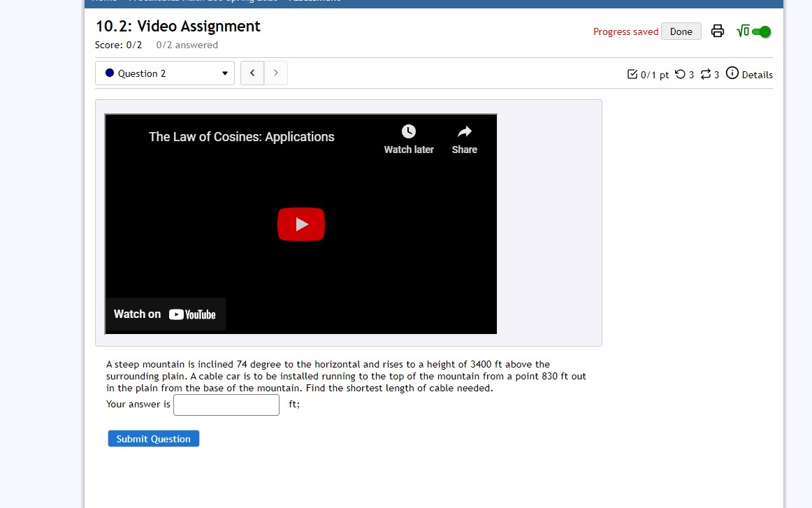Open the Question 2 dropdown selector

(x=165, y=73)
